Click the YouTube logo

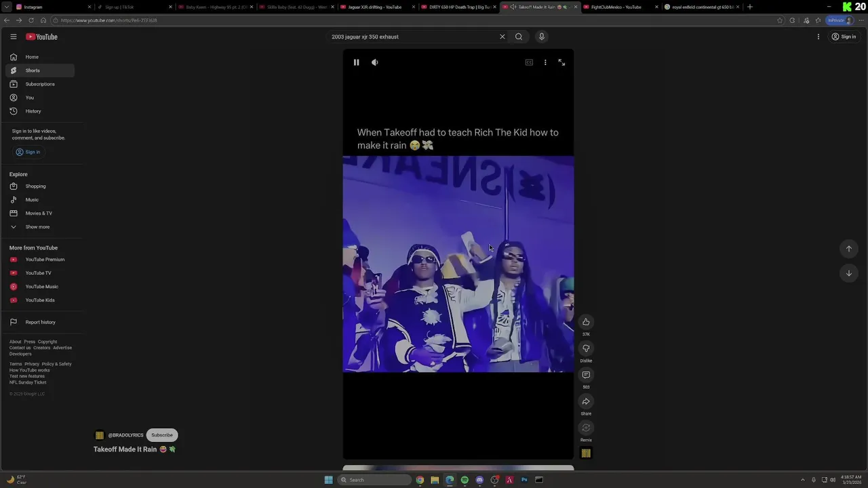point(41,37)
